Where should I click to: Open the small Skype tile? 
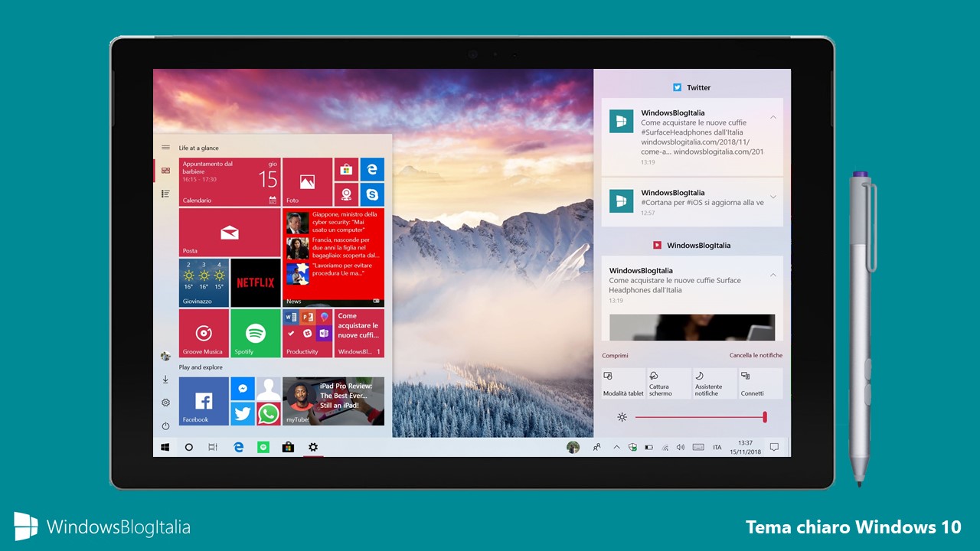[372, 194]
